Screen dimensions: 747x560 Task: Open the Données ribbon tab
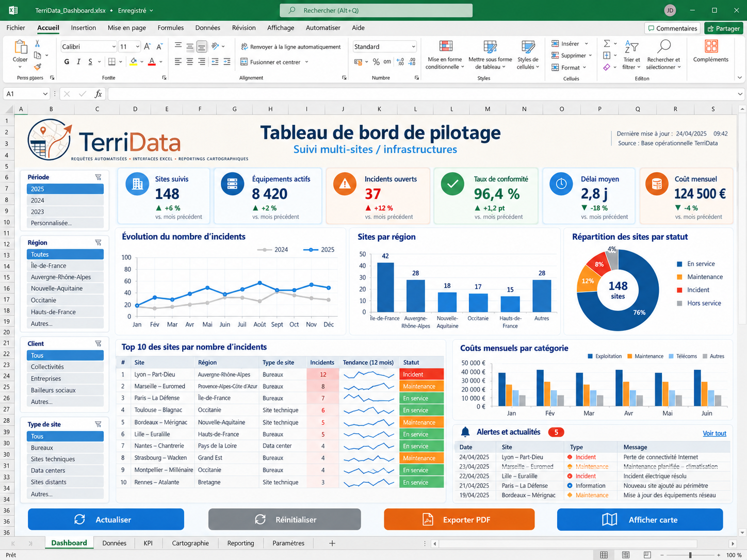click(208, 28)
